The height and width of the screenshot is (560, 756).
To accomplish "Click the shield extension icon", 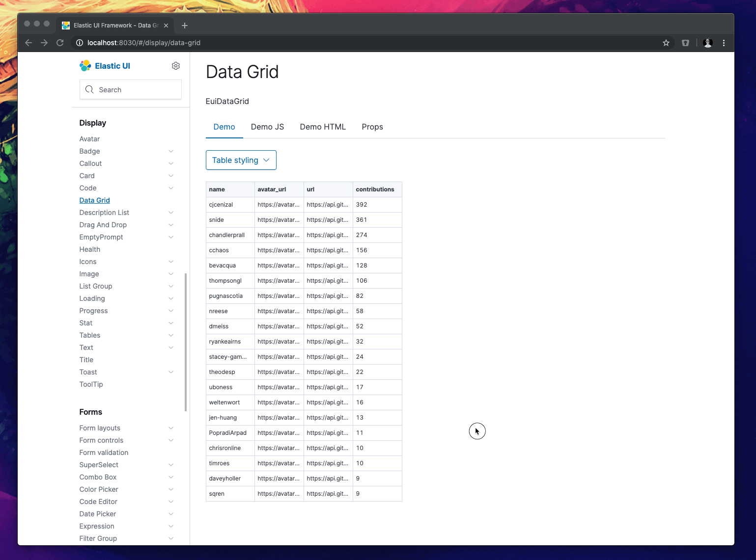I will click(x=685, y=43).
